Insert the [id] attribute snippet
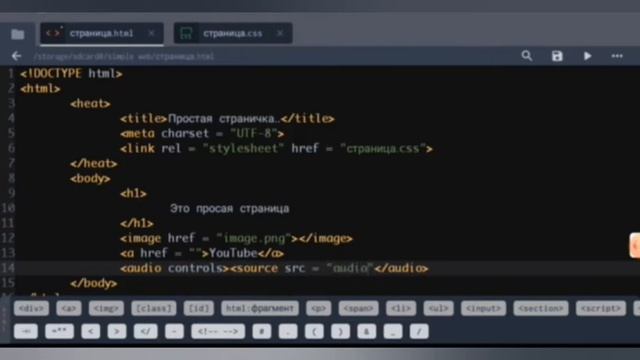Viewport: 640px width, 360px height. [199, 308]
